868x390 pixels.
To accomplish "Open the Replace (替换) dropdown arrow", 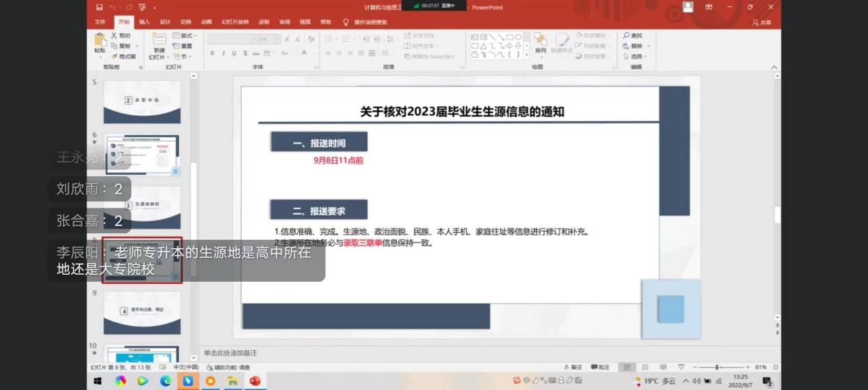I will coord(648,46).
